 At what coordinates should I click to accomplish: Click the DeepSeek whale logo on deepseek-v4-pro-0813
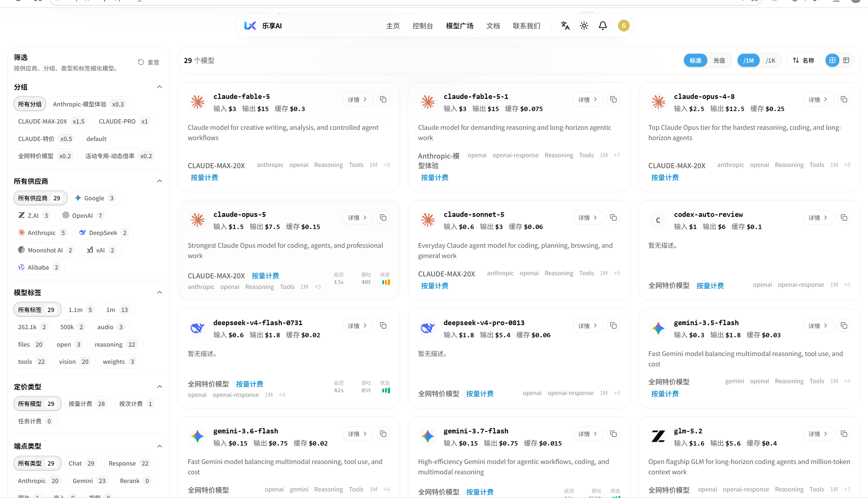[427, 328]
